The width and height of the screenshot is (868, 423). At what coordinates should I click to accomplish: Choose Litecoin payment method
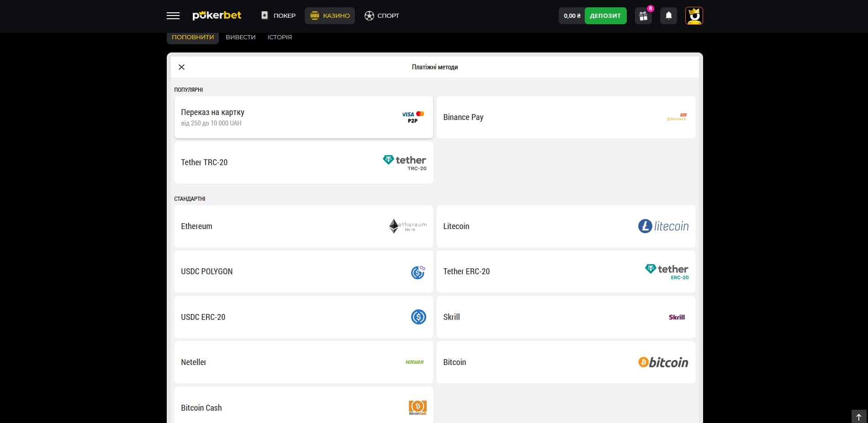tap(566, 226)
